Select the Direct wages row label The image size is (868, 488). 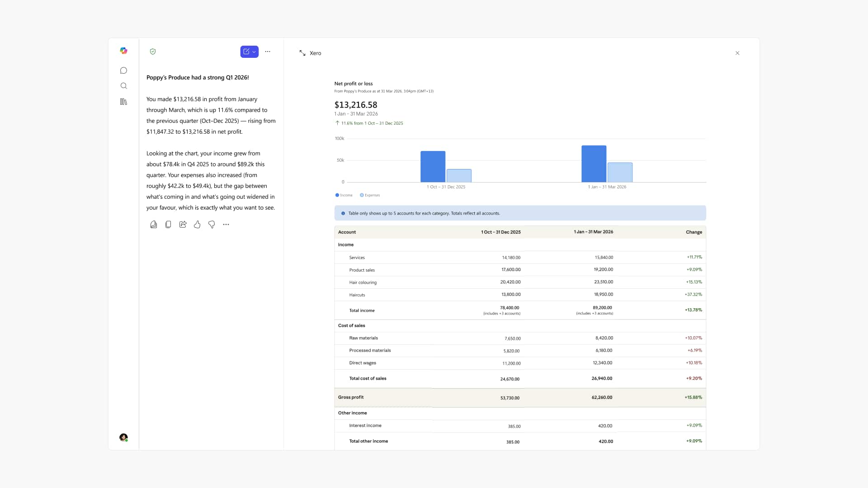click(x=362, y=363)
